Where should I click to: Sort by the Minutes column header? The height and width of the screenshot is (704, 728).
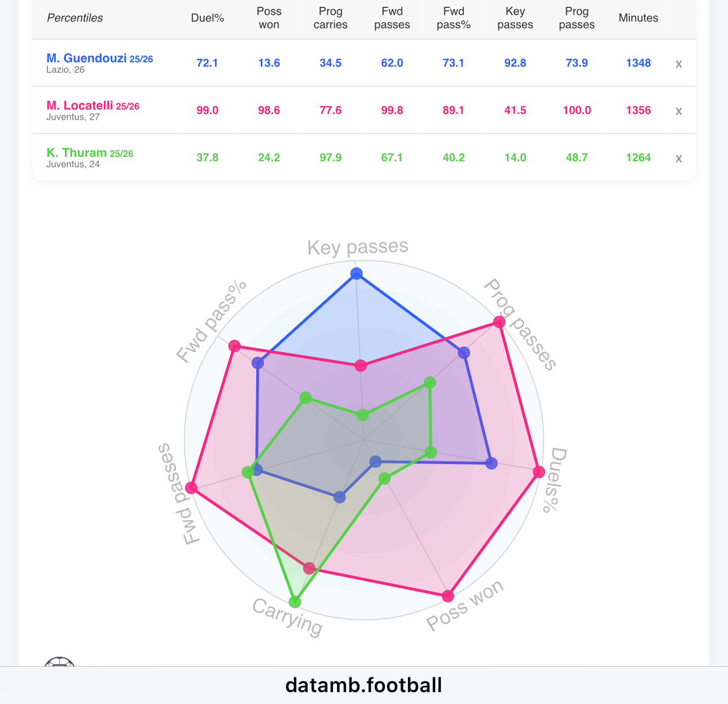tap(638, 18)
